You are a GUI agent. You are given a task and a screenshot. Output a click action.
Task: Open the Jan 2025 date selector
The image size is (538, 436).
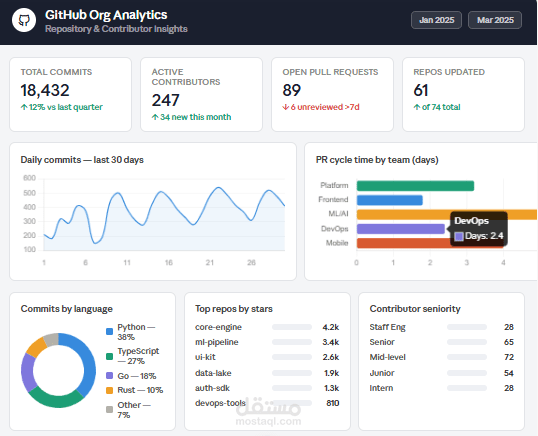click(436, 20)
